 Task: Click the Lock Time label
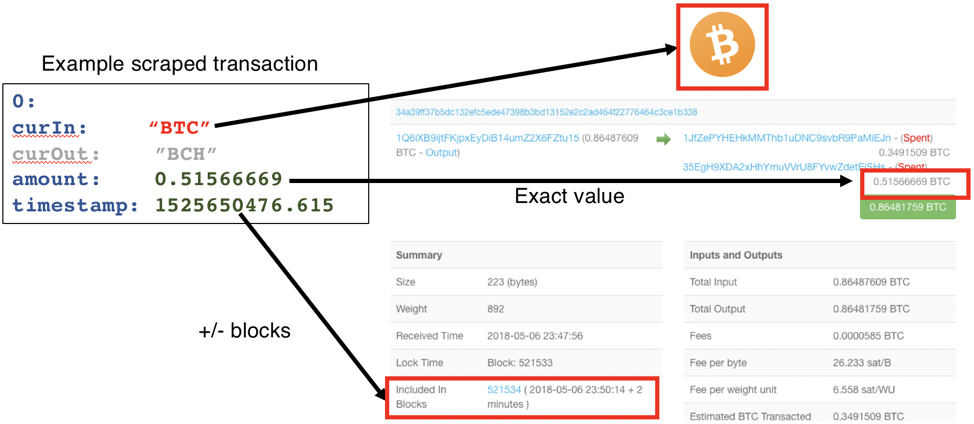point(419,363)
